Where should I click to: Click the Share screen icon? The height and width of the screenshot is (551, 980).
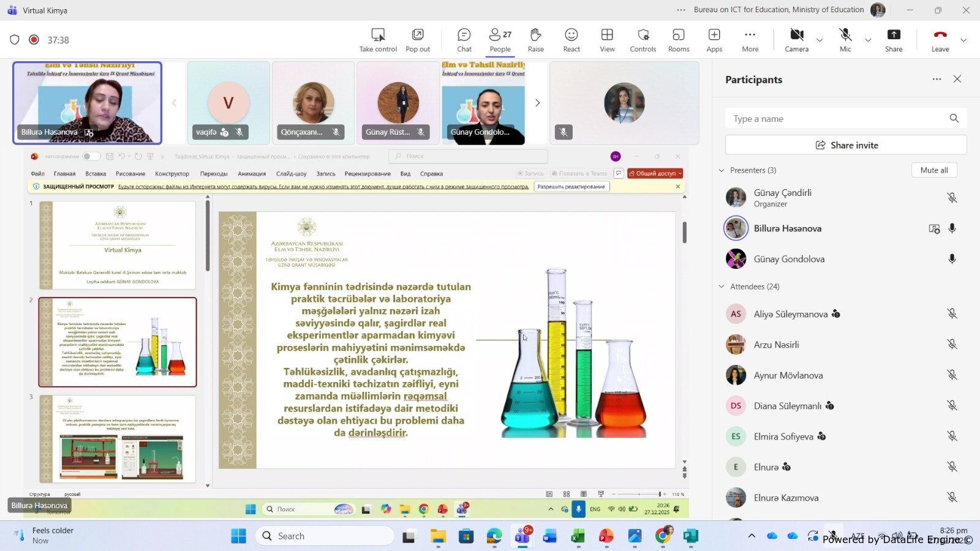(x=893, y=40)
